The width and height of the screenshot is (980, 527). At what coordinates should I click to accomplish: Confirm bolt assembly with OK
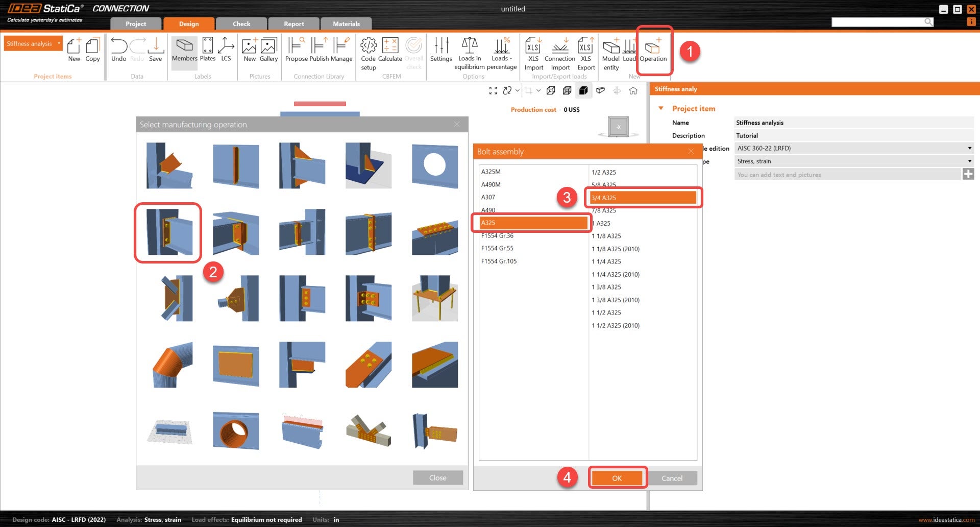pyautogui.click(x=617, y=478)
